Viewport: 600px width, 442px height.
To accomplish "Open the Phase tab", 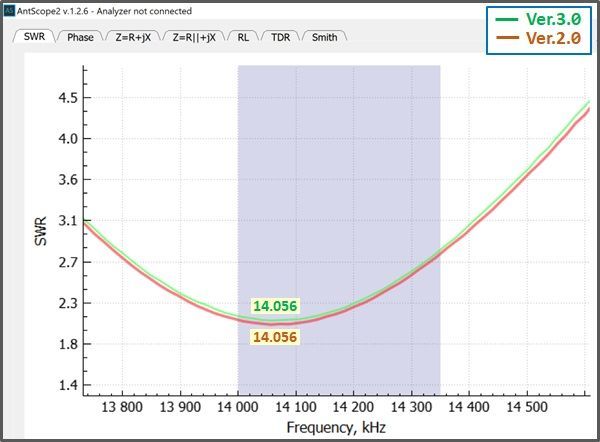I will click(x=80, y=38).
